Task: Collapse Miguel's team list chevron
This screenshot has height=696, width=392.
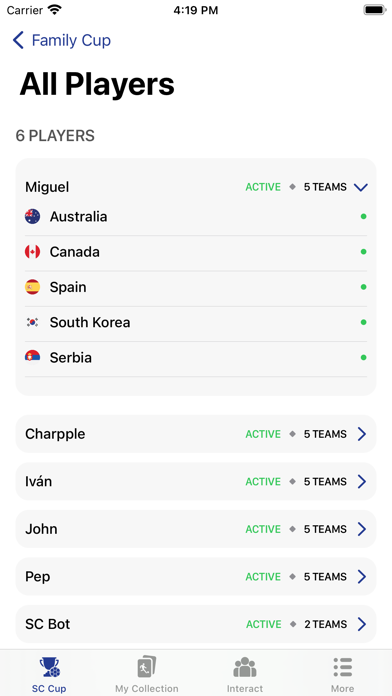Action: (x=361, y=187)
